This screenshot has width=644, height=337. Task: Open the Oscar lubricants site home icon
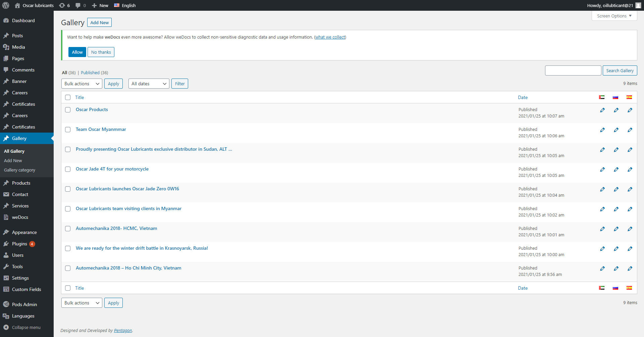pyautogui.click(x=17, y=5)
